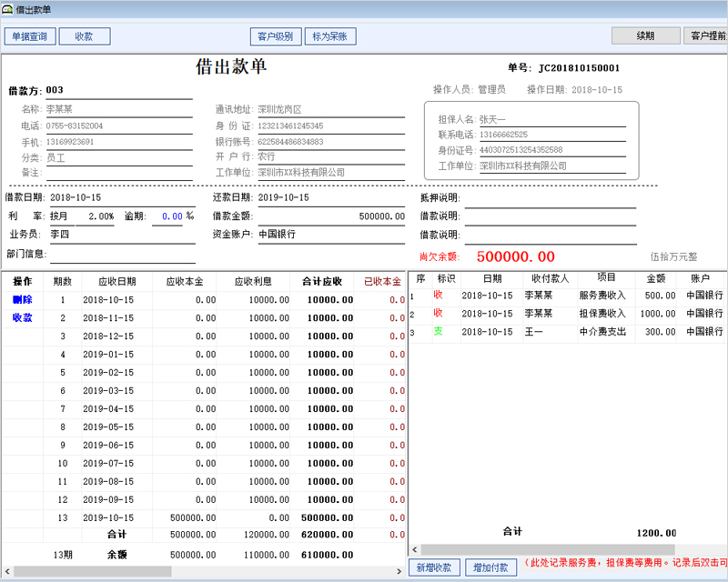Click the empty 部门信息 field
This screenshot has width=728, height=582.
coord(123,255)
